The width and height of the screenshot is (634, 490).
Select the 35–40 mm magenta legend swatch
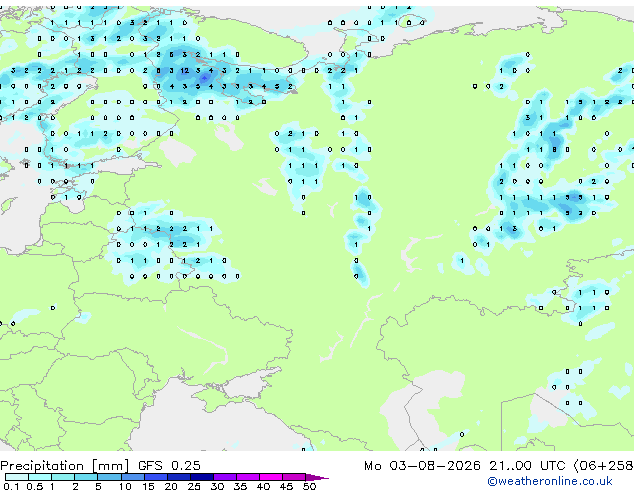pos(248,477)
